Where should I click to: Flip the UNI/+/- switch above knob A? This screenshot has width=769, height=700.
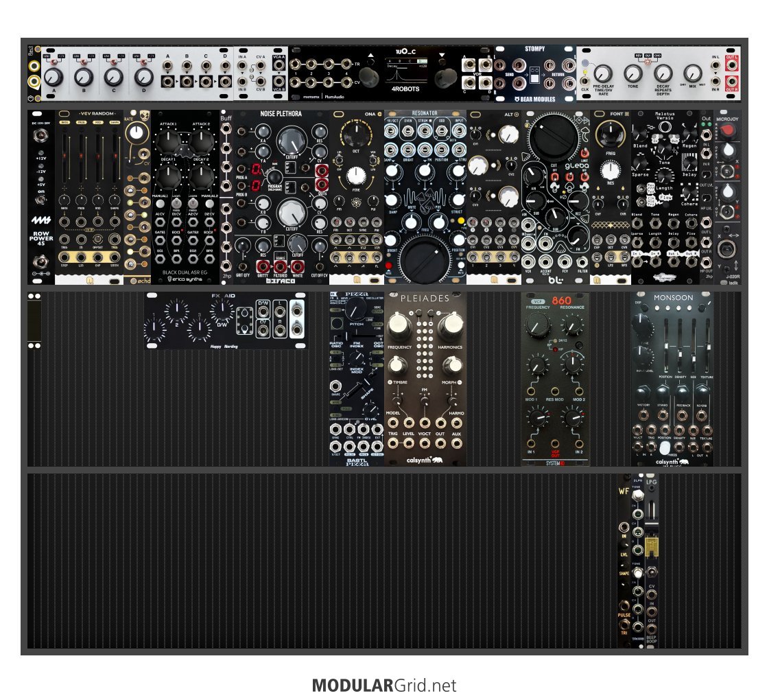click(x=54, y=61)
